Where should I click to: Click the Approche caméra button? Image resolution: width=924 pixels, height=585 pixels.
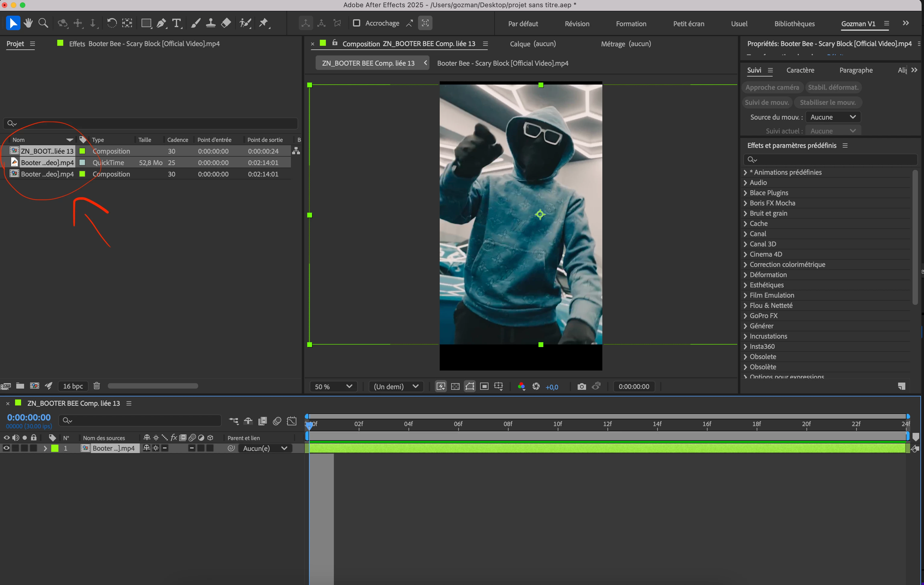click(x=772, y=88)
